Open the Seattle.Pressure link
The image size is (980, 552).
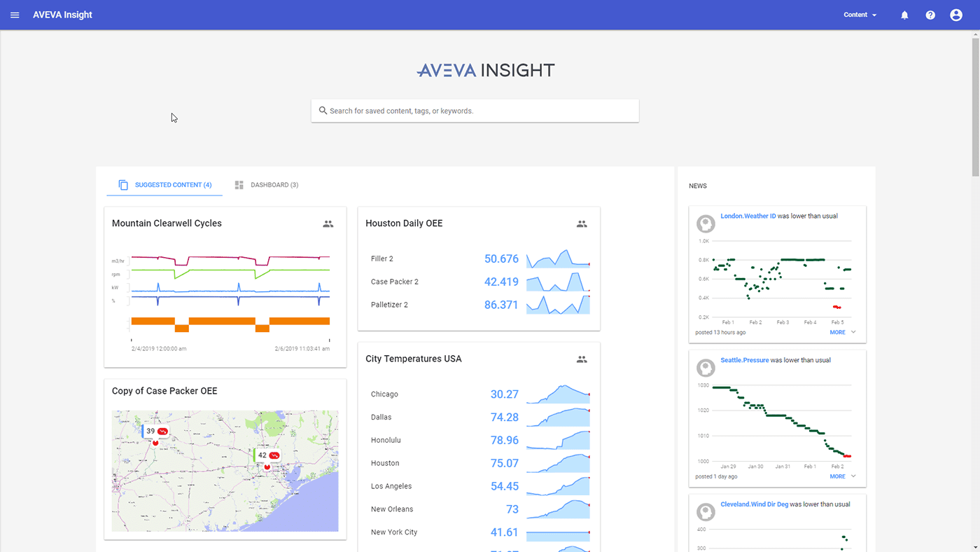(745, 360)
